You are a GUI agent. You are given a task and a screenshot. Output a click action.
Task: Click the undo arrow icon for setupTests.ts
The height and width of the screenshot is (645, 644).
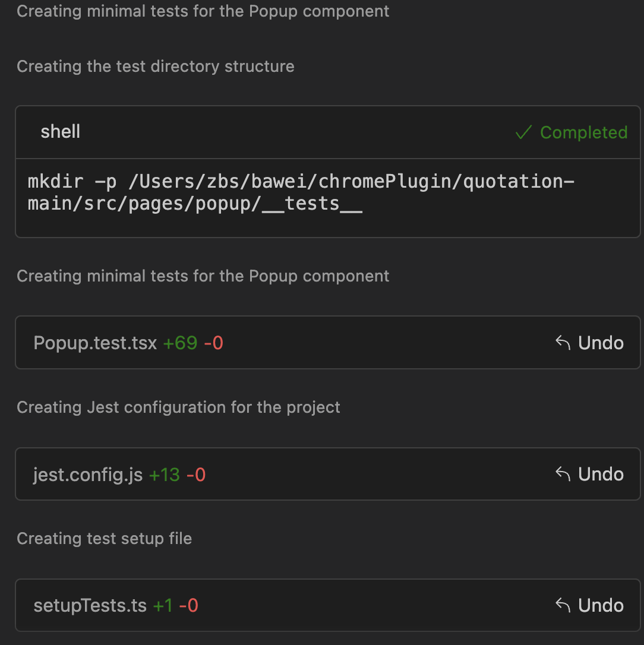click(x=563, y=605)
